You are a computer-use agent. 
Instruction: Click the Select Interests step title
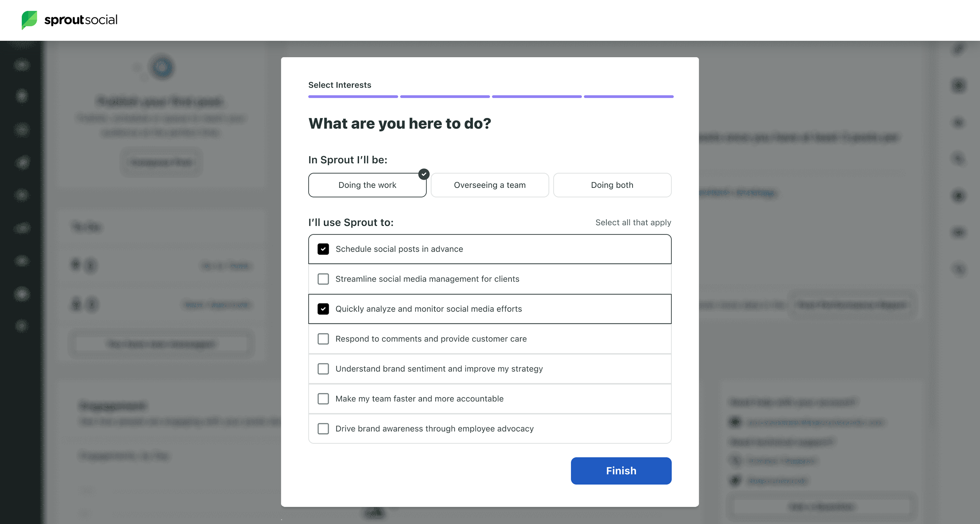tap(339, 85)
